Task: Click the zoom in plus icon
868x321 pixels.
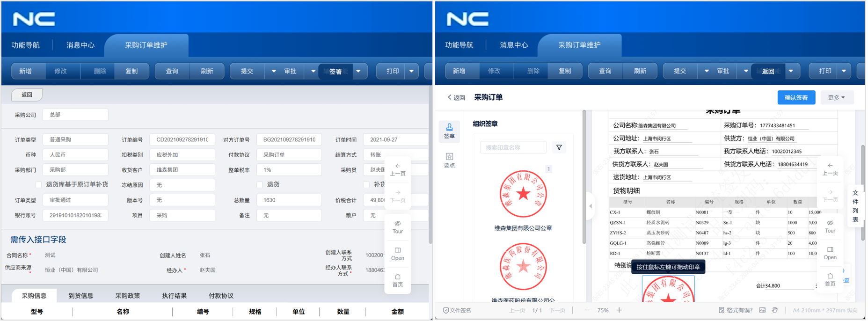Action: click(x=619, y=310)
